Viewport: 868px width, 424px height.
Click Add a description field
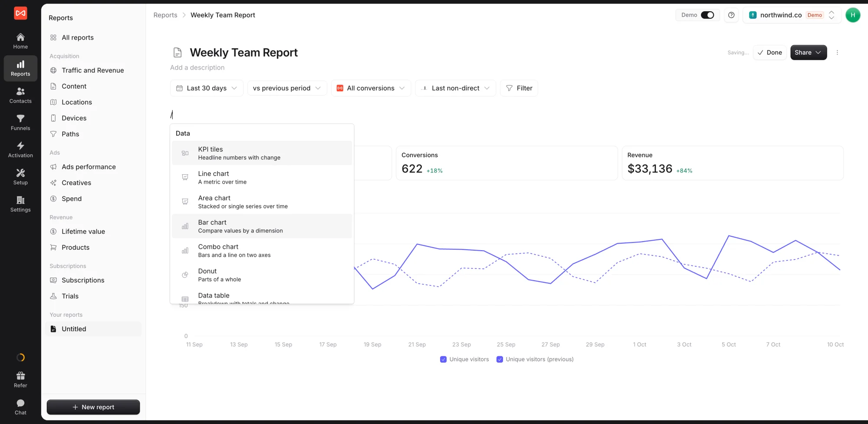coord(197,68)
